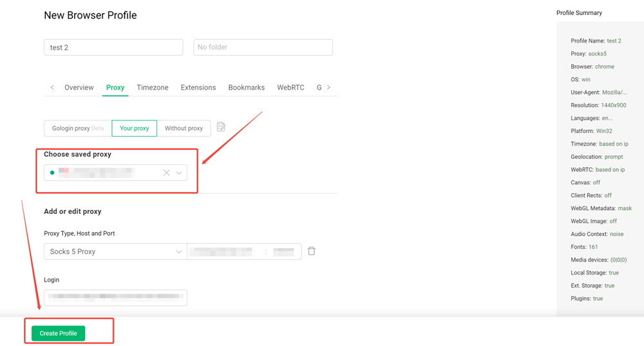Click 'Ext. Storage: true' summary entry
Image resolution: width=644 pixels, height=346 pixels.
click(x=592, y=285)
